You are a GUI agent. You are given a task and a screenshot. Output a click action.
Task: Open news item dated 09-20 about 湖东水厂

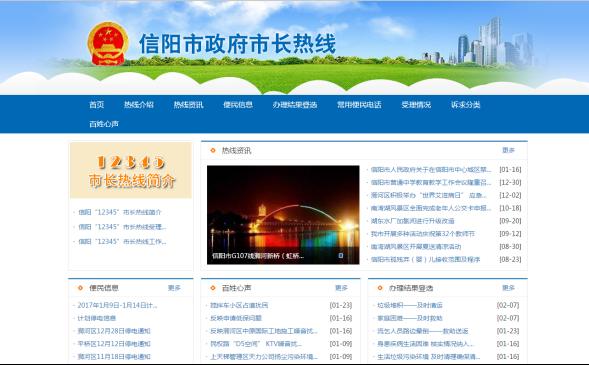tap(412, 221)
